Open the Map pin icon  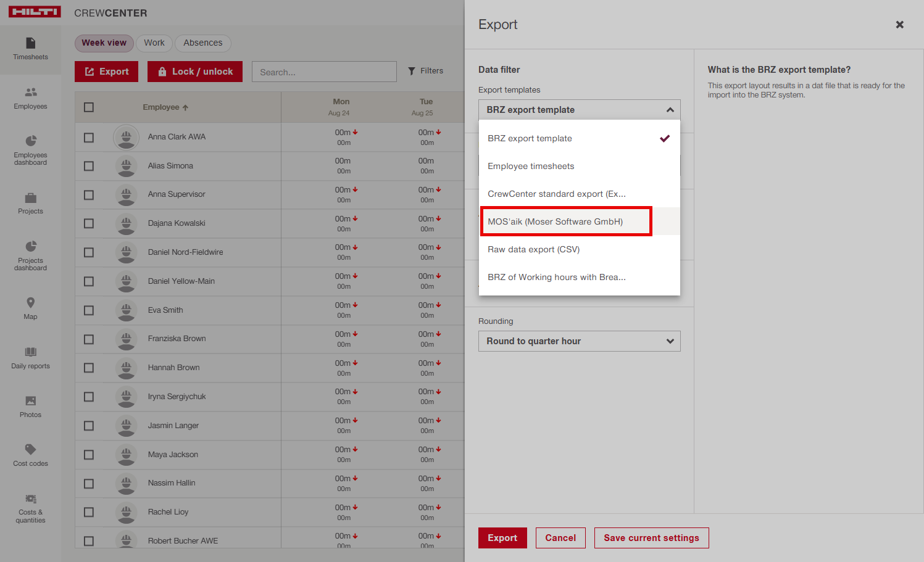point(30,302)
